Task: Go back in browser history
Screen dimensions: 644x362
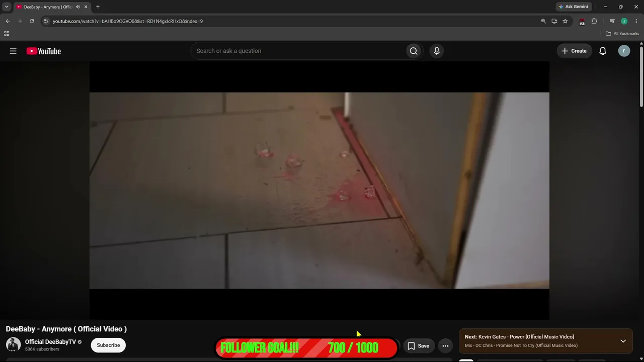Action: [x=8, y=21]
